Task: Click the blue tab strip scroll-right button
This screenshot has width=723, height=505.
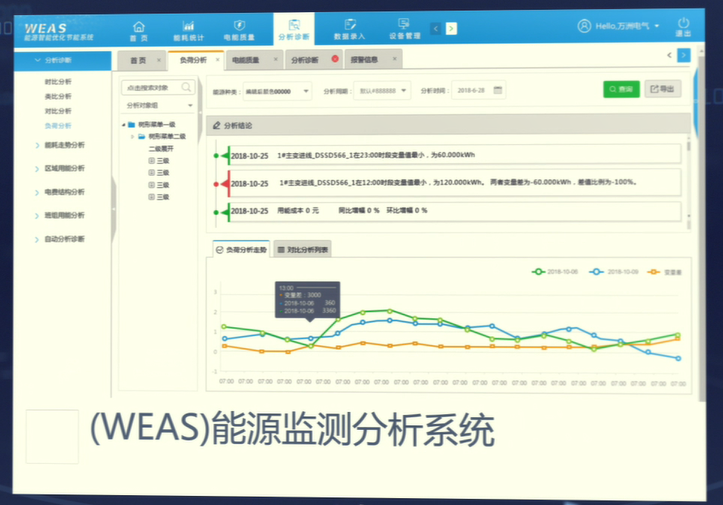Action: click(683, 55)
